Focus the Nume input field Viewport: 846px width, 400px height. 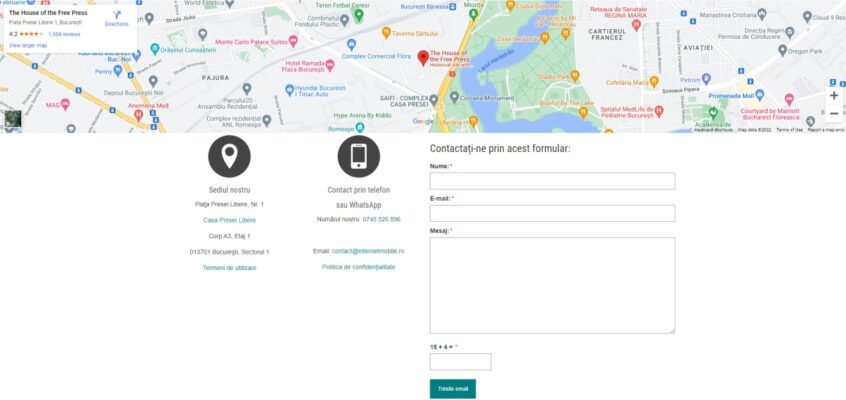pos(552,181)
